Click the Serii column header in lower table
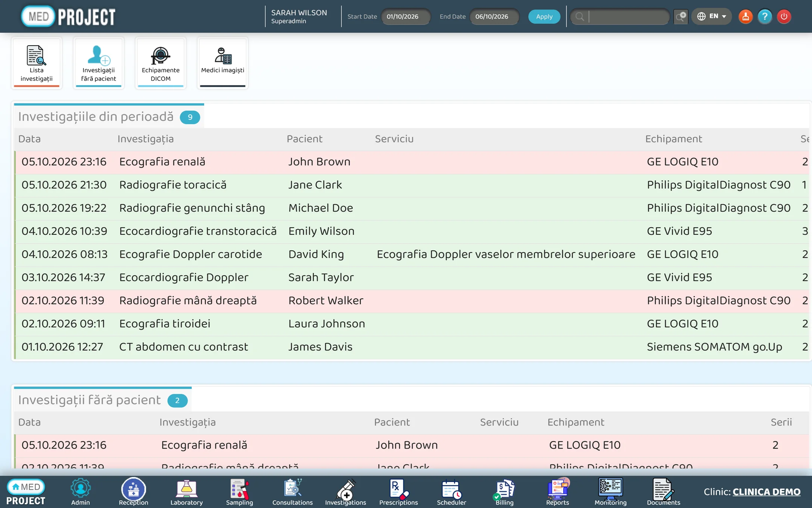The image size is (812, 508). coord(781,422)
